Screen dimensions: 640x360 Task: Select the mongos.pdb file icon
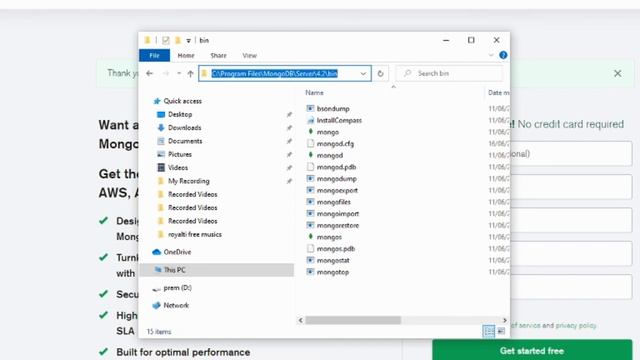pos(310,249)
